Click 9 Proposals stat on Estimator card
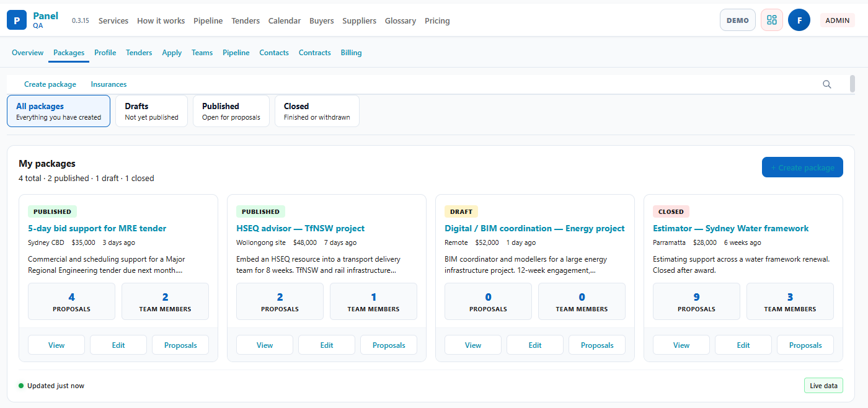 pos(697,301)
